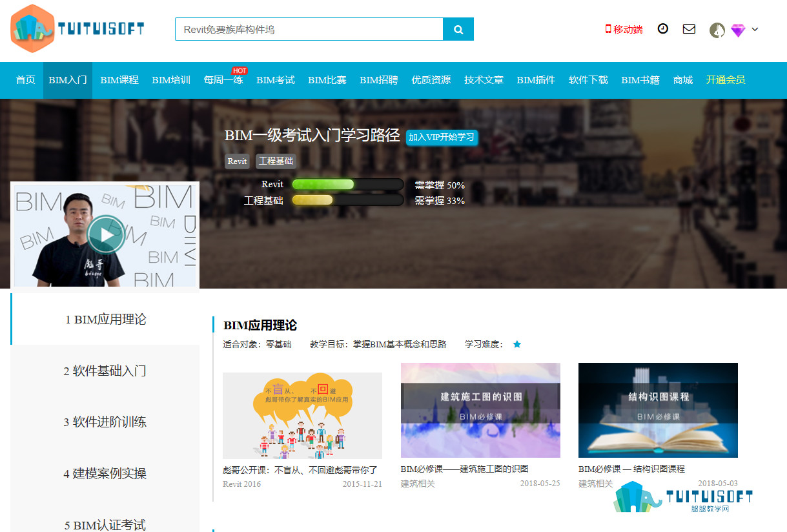
Task: Open the envelope messages icon
Action: [689, 28]
